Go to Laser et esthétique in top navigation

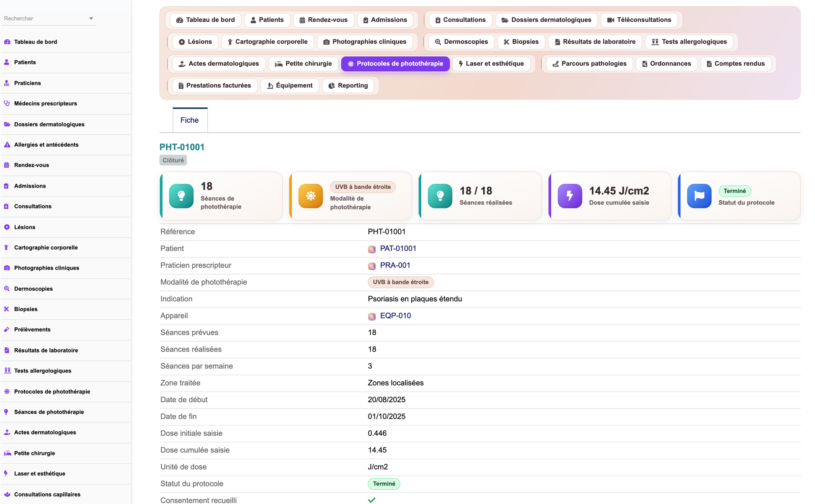point(491,64)
